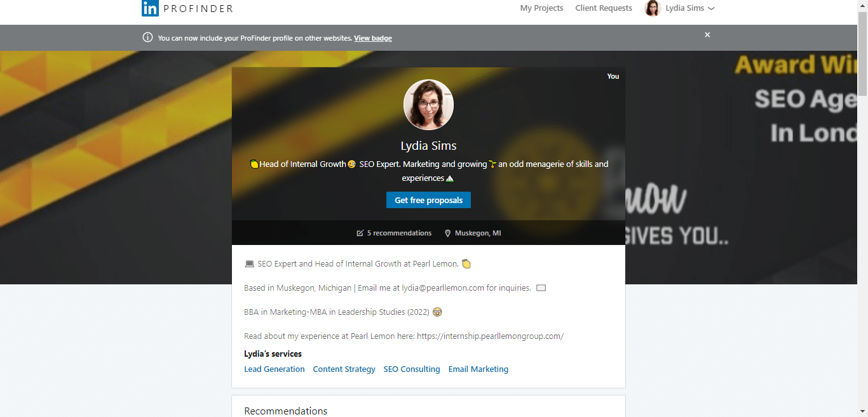Open My Projects page
This screenshot has height=417, width=868.
coord(541,8)
